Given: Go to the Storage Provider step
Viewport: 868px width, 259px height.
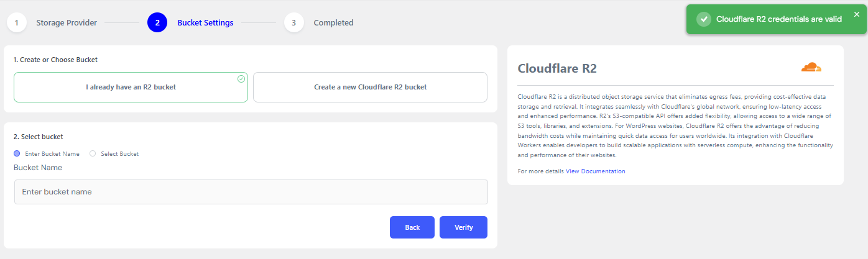Looking at the screenshot, I should pyautogui.click(x=67, y=23).
